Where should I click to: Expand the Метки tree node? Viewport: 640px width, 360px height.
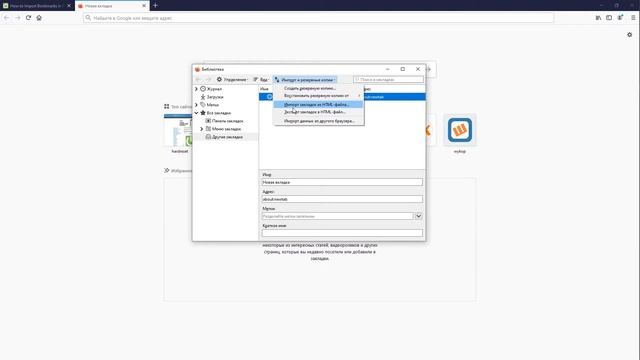coord(196,105)
